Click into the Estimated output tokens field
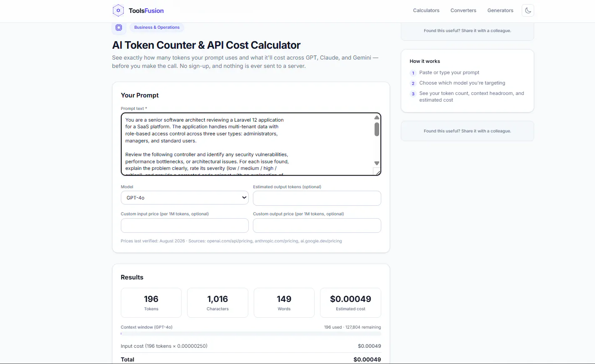The image size is (595, 364). tap(317, 198)
